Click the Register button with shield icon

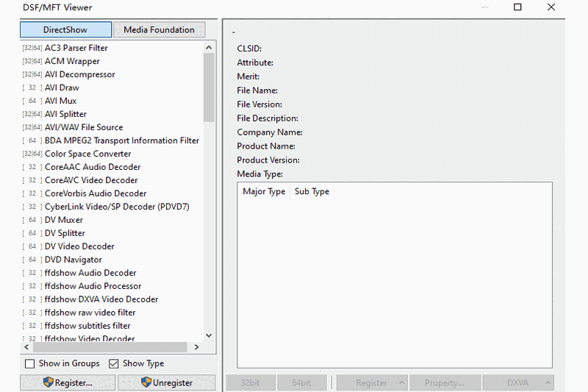coord(68,382)
